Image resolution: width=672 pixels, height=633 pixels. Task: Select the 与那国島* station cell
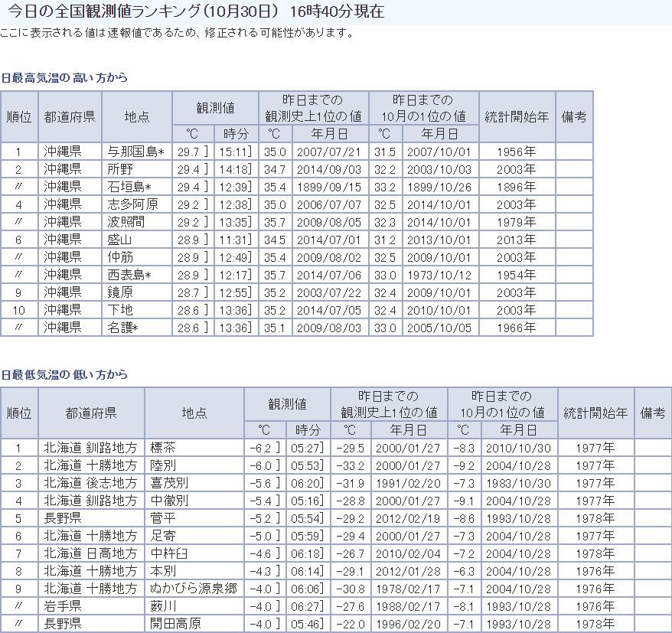[137, 152]
